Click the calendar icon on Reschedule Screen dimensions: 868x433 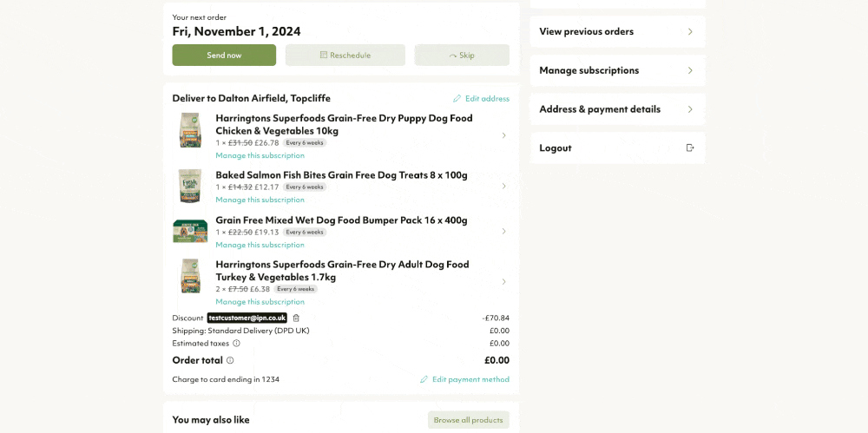tap(324, 56)
